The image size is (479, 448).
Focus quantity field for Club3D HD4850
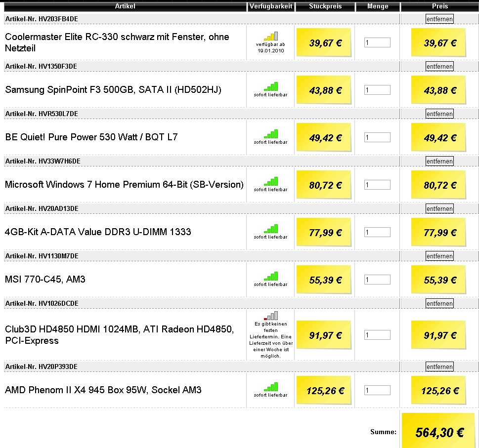[x=377, y=335]
